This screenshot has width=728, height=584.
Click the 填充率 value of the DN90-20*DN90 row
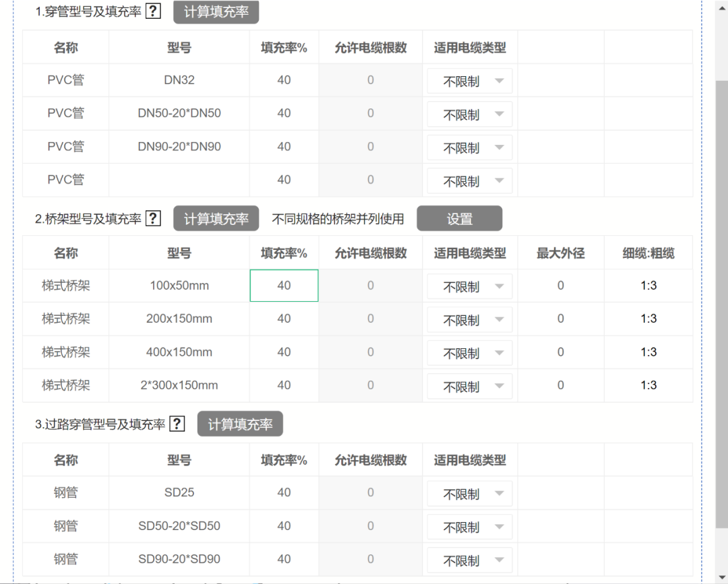(x=284, y=147)
